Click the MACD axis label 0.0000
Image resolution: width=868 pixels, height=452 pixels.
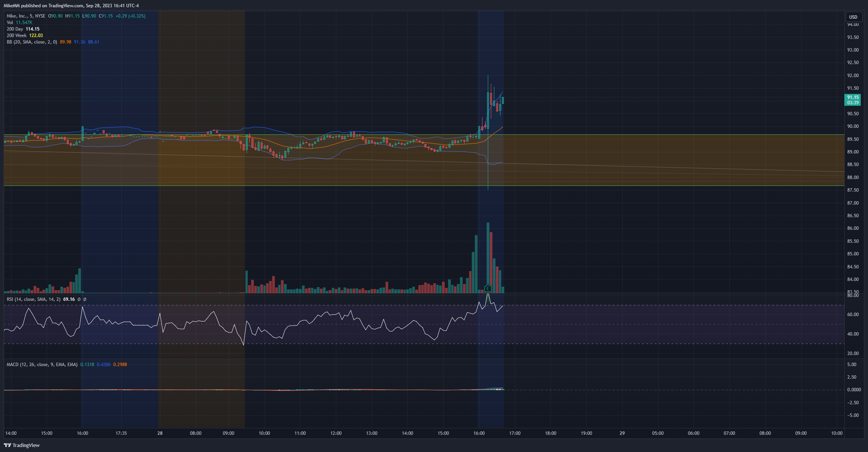tap(854, 390)
